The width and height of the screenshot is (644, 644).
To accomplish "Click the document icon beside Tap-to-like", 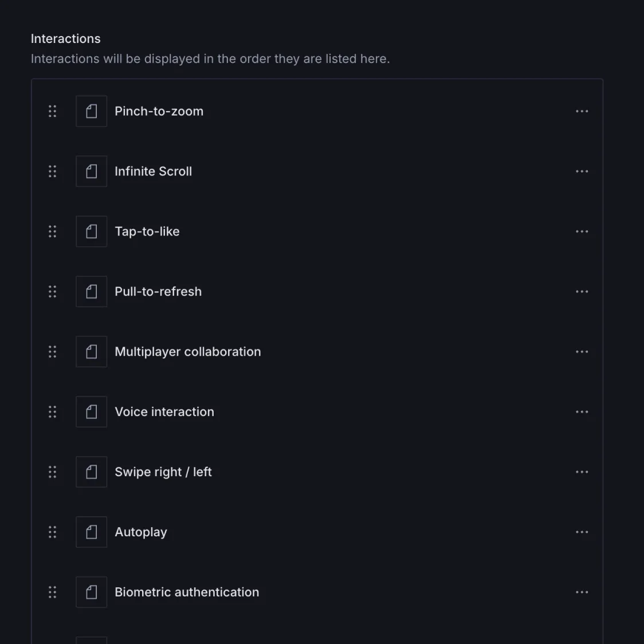I will coord(92,231).
